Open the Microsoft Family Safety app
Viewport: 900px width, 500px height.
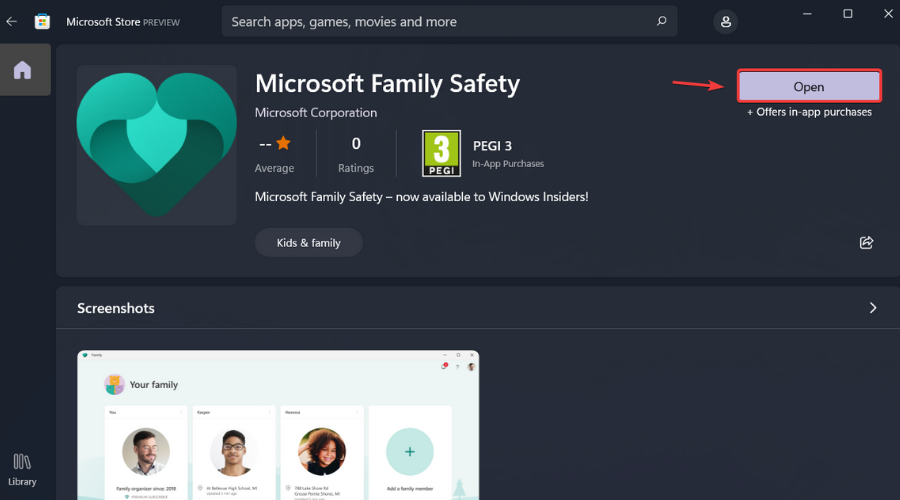809,86
